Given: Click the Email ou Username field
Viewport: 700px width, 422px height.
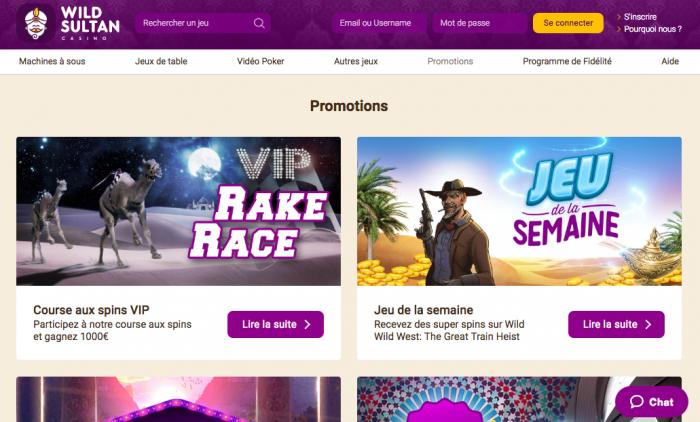Looking at the screenshot, I should (377, 23).
